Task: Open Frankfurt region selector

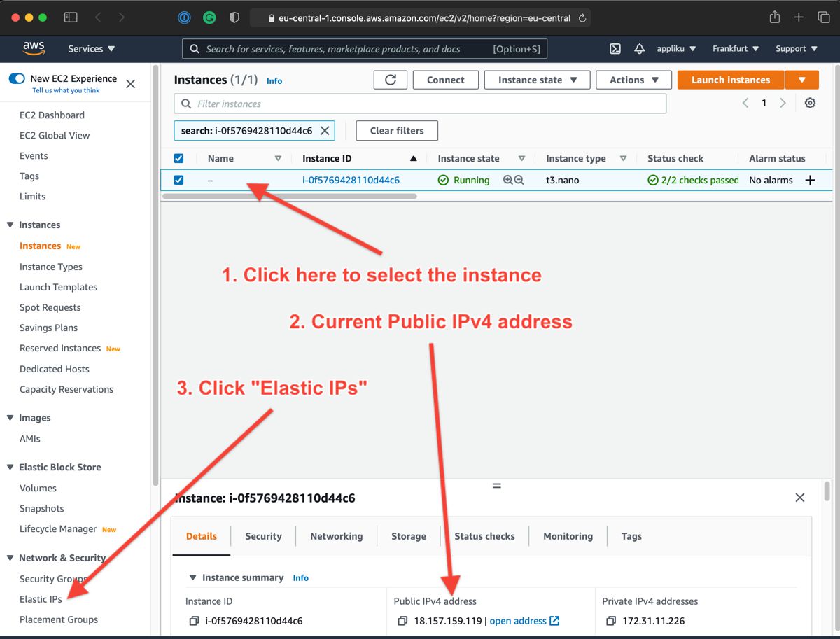Action: point(735,49)
